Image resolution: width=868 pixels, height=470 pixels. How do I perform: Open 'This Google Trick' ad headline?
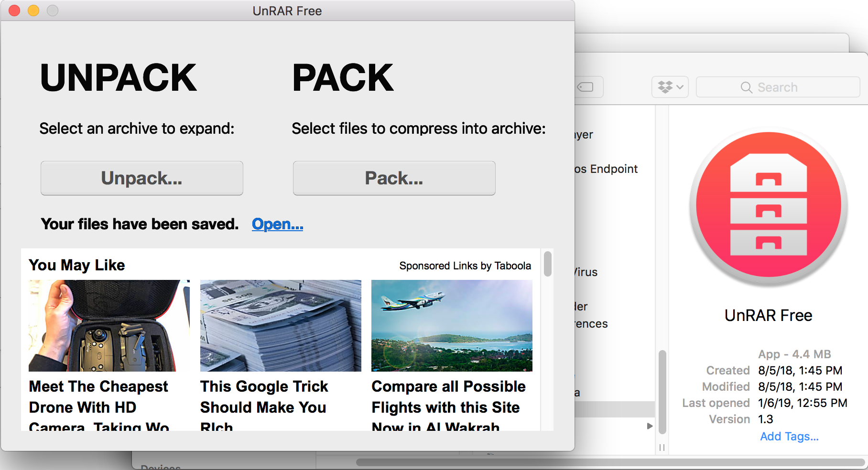click(x=264, y=406)
